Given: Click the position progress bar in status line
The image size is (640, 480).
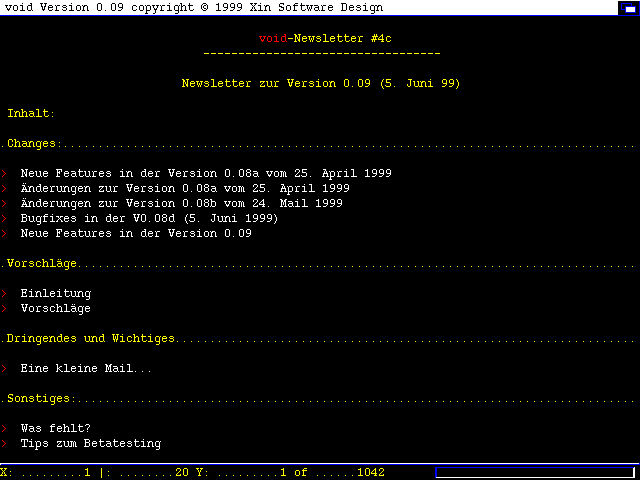Looking at the screenshot, I should [535, 472].
